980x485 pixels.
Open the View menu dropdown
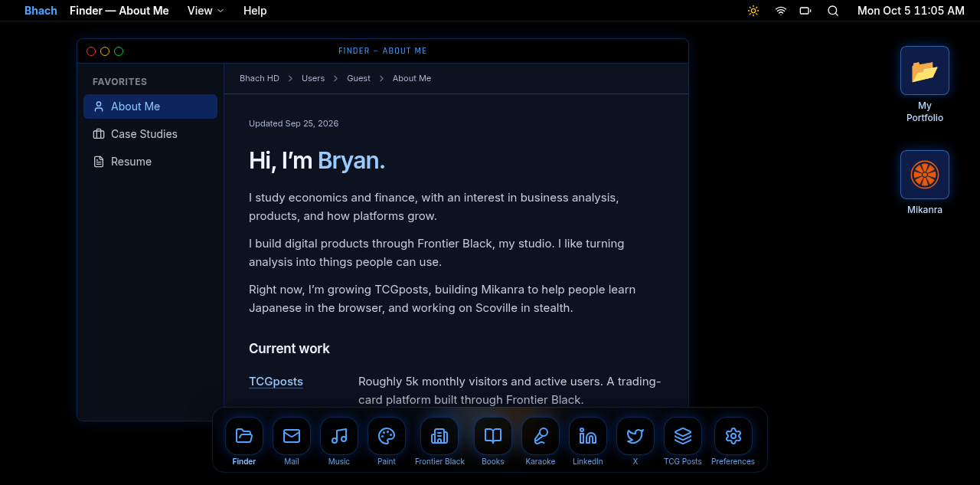tap(206, 11)
